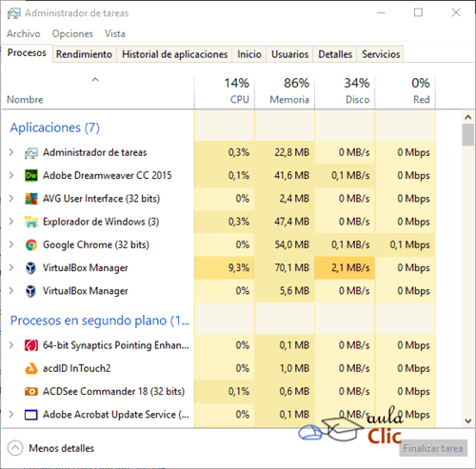Click the Explorador de Windows folder icon
Viewport: 476px width, 469px height.
pyautogui.click(x=31, y=222)
